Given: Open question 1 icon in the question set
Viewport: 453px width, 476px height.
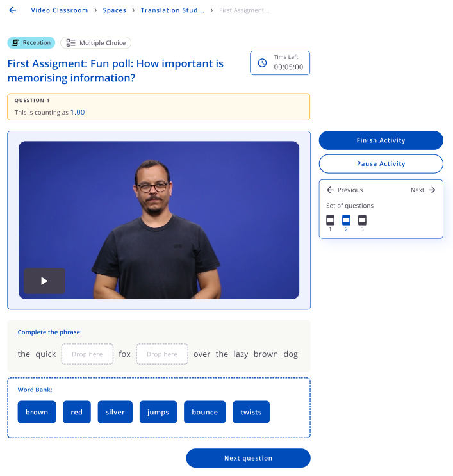Looking at the screenshot, I should tap(331, 220).
